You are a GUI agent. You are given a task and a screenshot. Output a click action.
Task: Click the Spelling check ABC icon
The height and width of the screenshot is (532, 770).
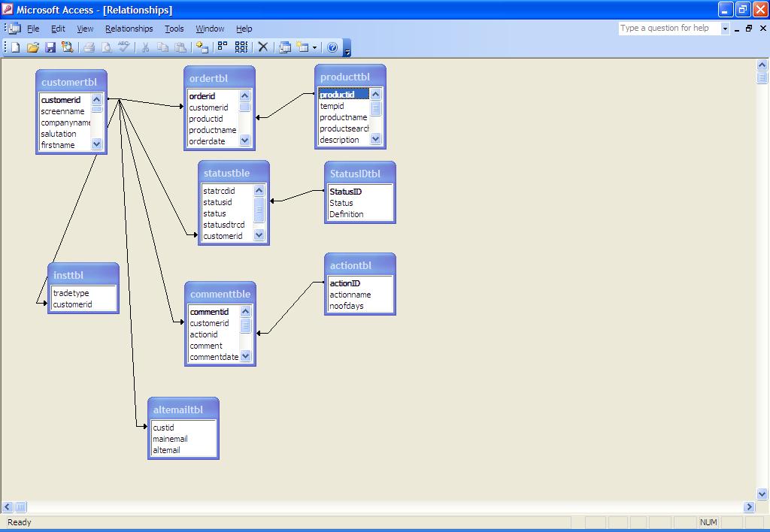(x=124, y=47)
